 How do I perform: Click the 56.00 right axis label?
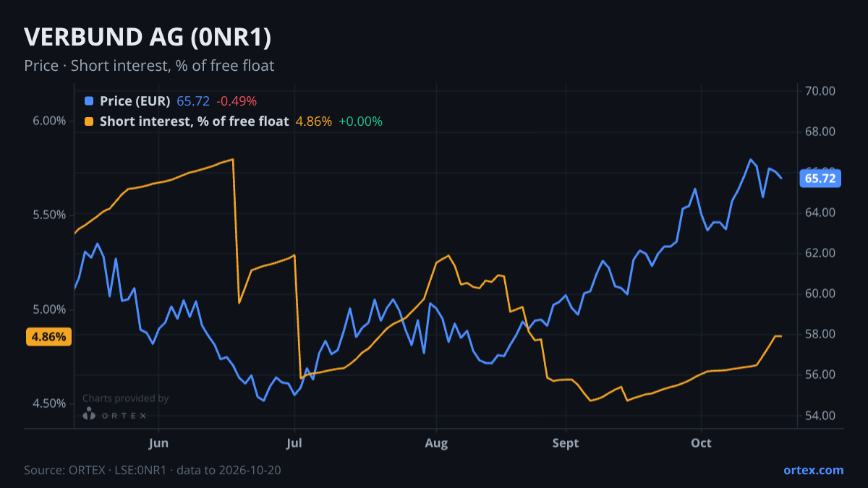coord(820,374)
